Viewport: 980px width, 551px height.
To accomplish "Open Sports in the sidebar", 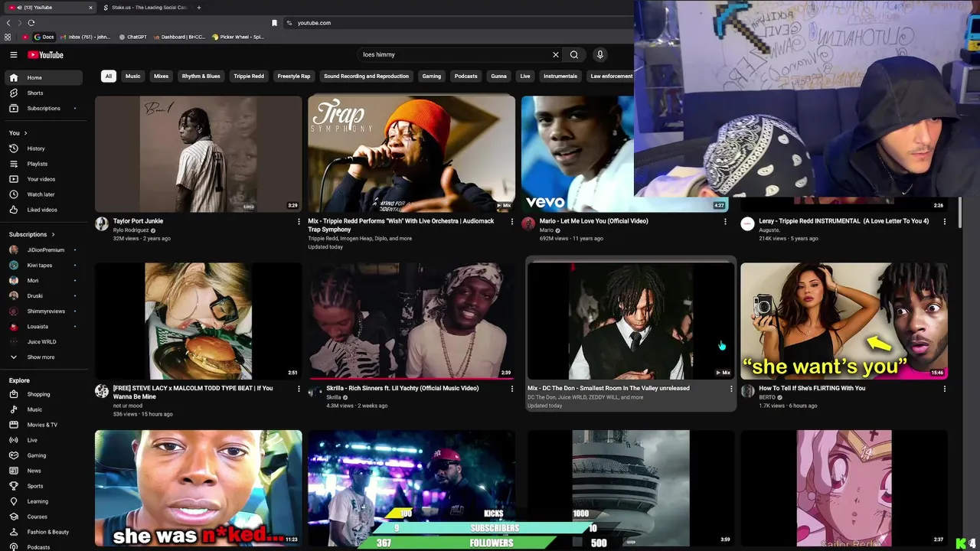I will (x=44, y=486).
